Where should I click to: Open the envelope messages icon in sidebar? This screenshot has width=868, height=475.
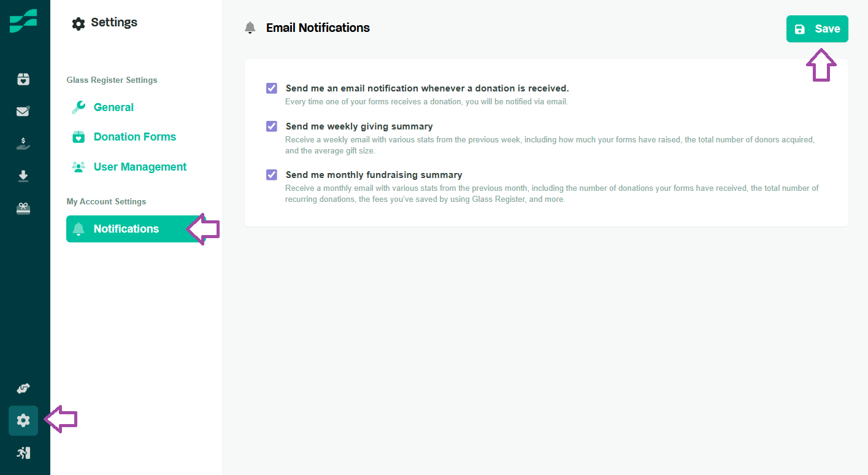tap(23, 111)
